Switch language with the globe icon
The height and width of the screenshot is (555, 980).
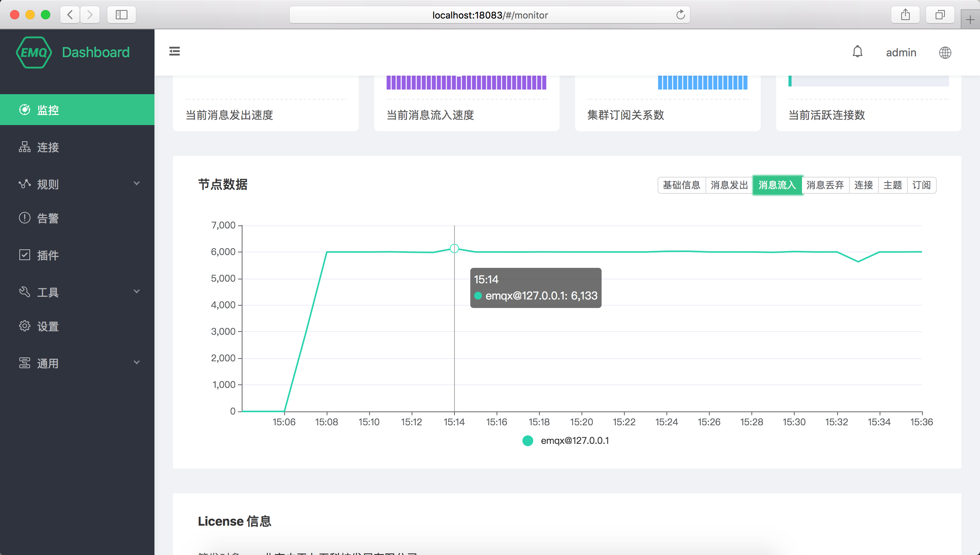[945, 52]
